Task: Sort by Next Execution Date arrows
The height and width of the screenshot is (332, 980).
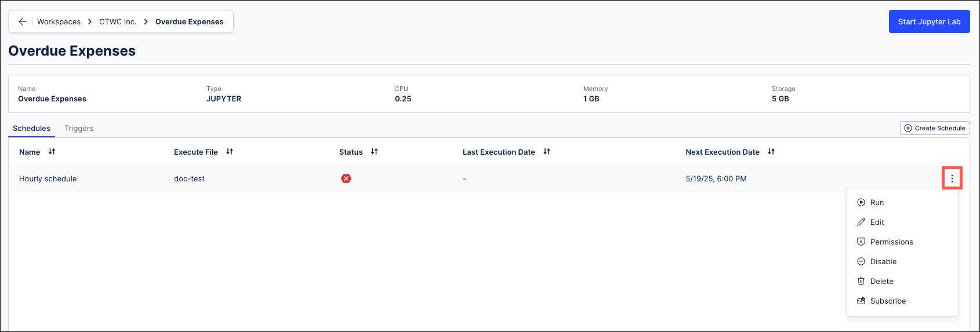Action: coord(771,152)
